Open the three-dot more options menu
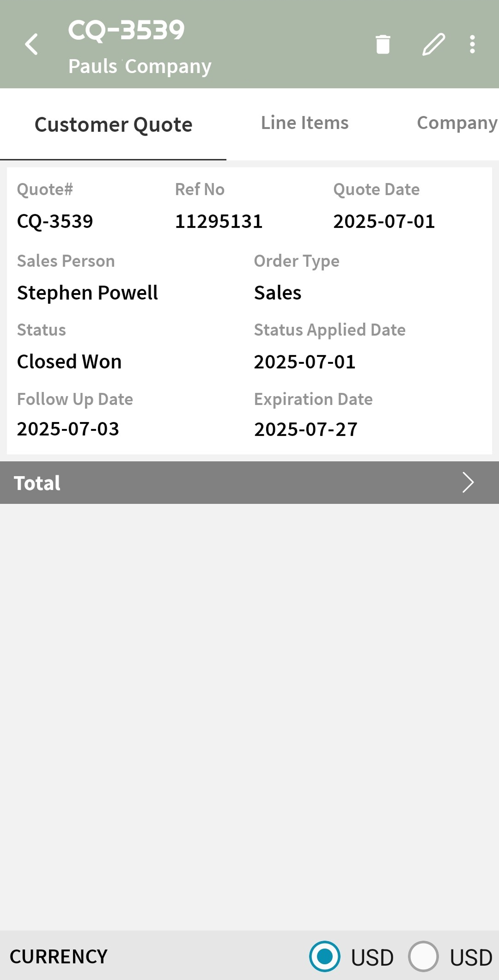The width and height of the screenshot is (499, 980). tap(472, 44)
